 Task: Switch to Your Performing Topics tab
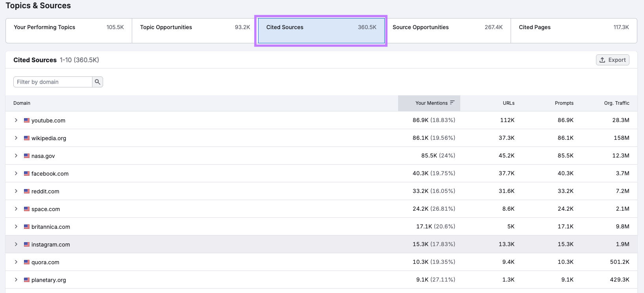(x=69, y=31)
